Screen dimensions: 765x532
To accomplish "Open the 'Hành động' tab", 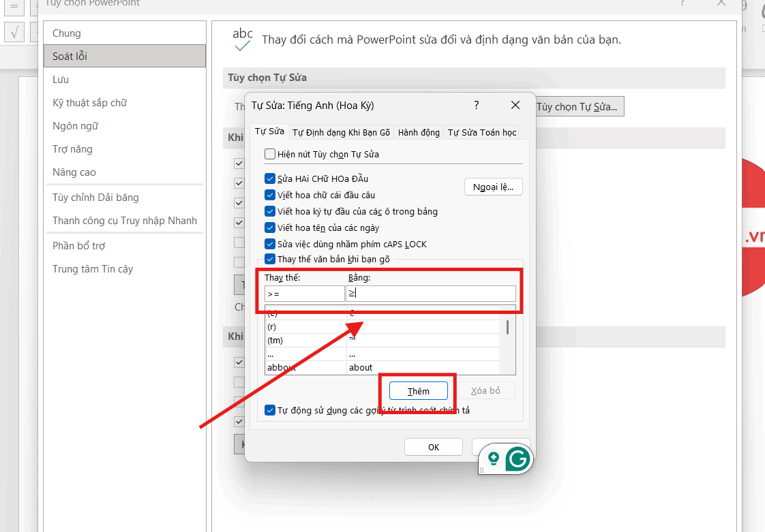I will click(x=419, y=133).
